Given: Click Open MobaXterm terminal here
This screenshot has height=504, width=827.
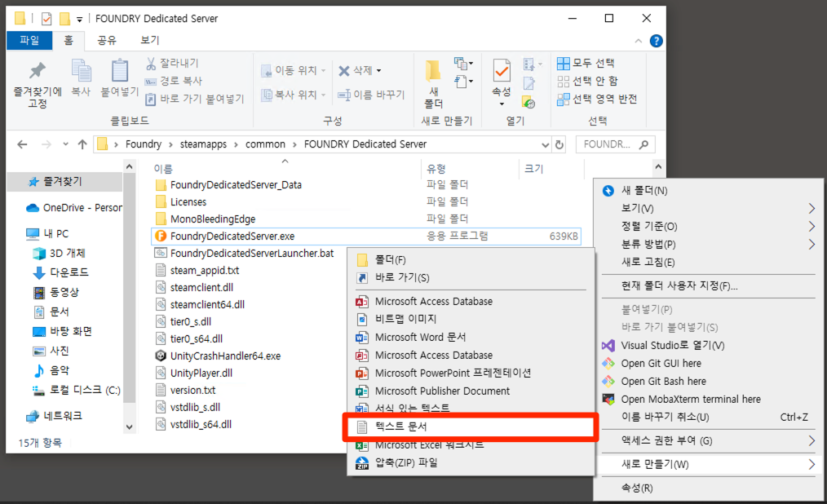Looking at the screenshot, I should 691,399.
